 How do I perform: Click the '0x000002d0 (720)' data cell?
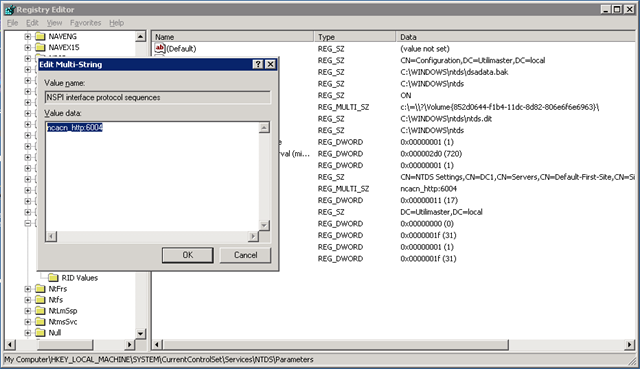click(x=431, y=154)
